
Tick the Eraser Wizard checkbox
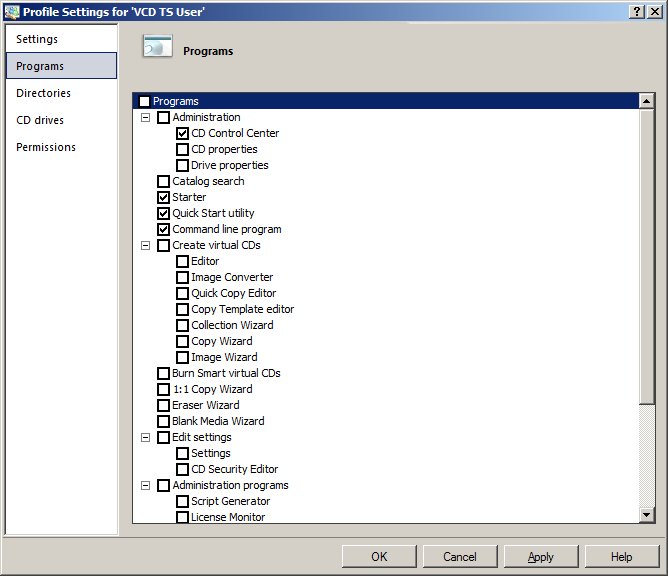click(x=164, y=405)
